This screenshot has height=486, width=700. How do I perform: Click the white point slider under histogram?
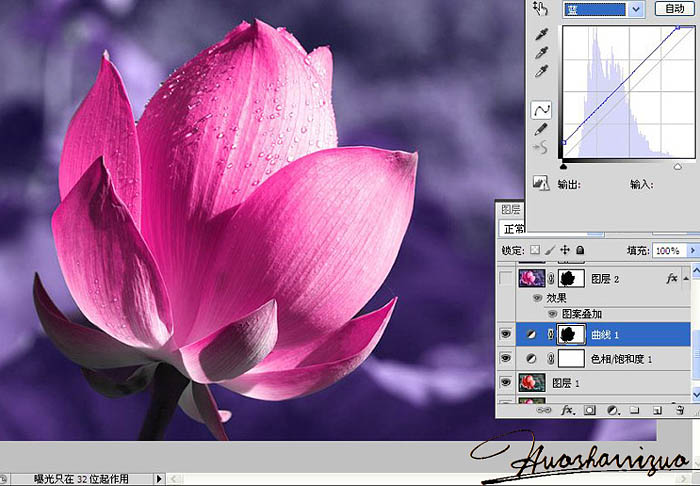pos(678,166)
